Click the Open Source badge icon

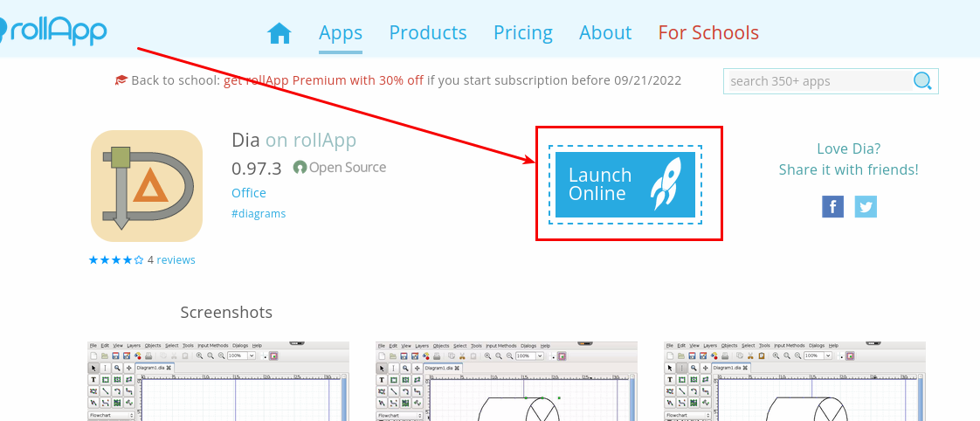click(x=300, y=168)
